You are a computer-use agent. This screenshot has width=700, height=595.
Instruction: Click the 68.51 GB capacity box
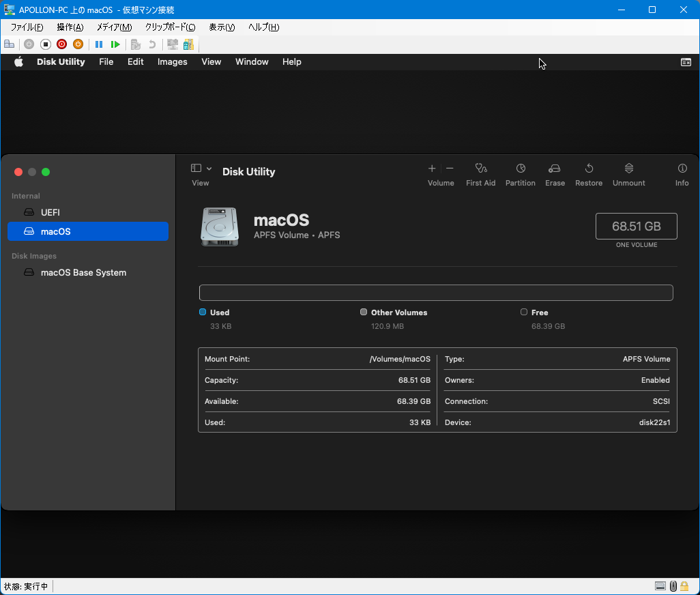(636, 227)
